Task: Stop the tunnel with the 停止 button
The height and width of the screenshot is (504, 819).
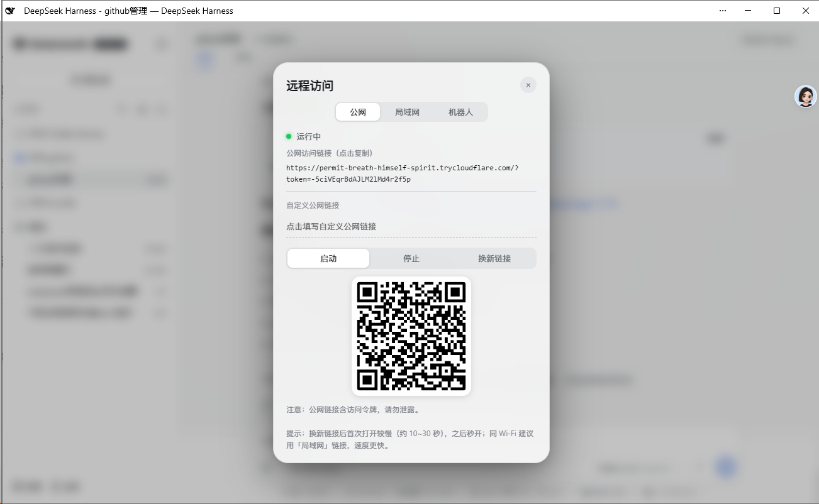Action: coord(411,258)
